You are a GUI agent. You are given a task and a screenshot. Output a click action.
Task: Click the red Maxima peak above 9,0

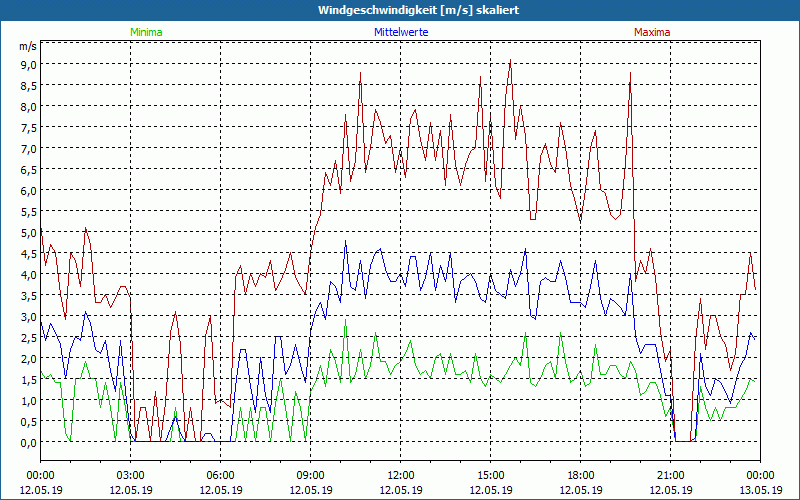(510, 61)
